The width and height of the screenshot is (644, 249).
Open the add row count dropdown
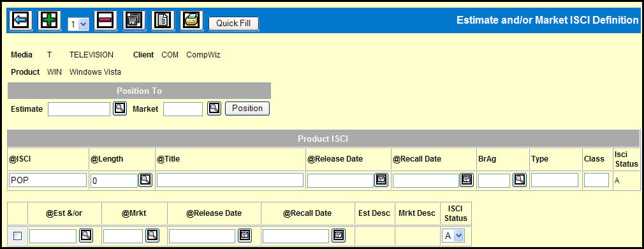coord(78,24)
